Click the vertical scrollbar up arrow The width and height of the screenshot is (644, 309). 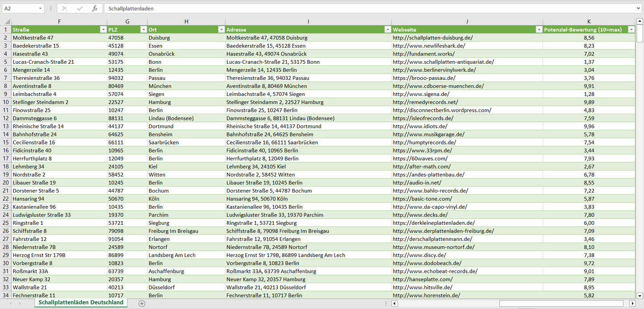tap(640, 21)
